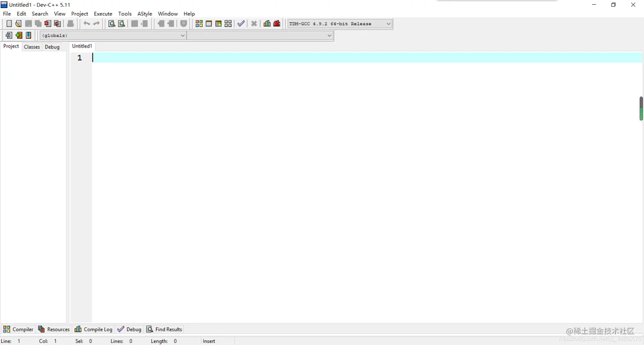Click the 'Col: 1' status entry
Viewport: 644px width, 345px height.
pyautogui.click(x=48, y=341)
